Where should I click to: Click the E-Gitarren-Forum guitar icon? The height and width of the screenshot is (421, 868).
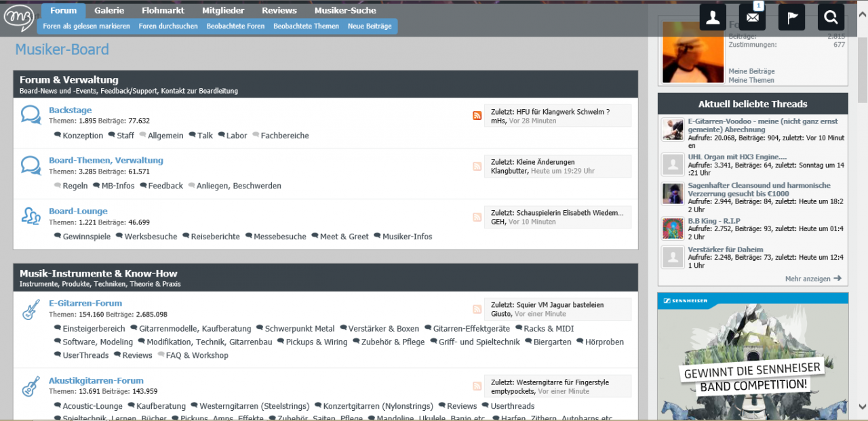click(31, 310)
